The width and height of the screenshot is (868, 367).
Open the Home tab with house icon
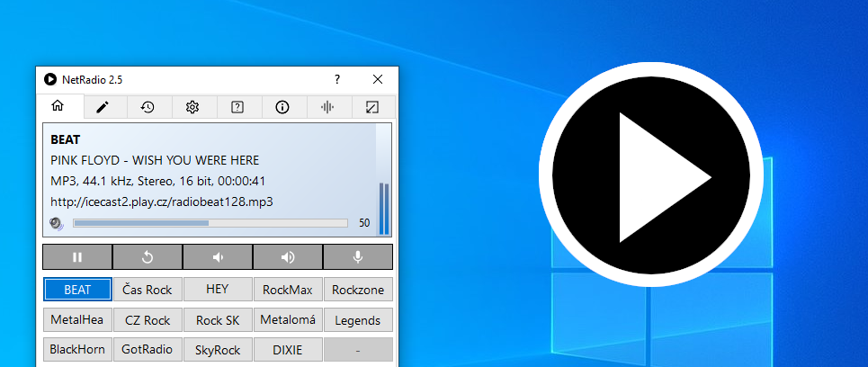coord(58,106)
